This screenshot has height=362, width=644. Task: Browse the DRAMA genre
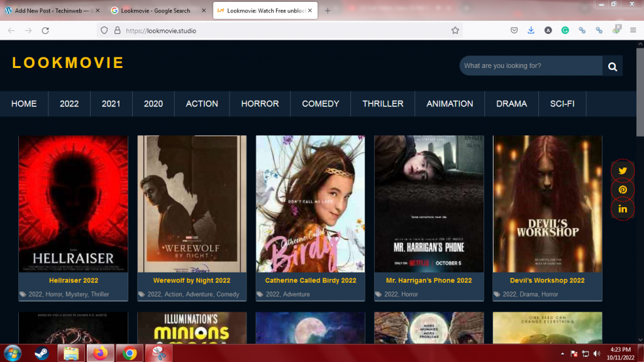click(x=511, y=104)
